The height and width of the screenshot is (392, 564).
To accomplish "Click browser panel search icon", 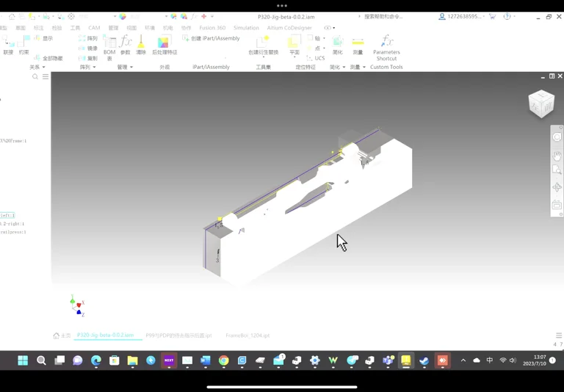I will (35, 76).
